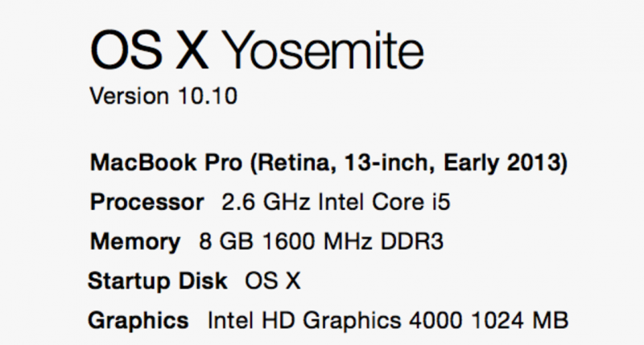This screenshot has height=345, width=644.
Task: Click the 1024 MB graphics memory text
Action: pyautogui.click(x=519, y=320)
